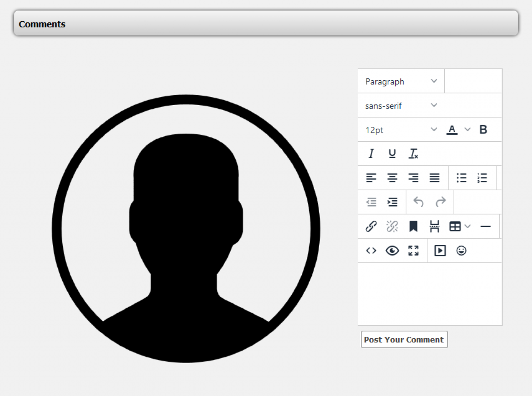Open the source code view

[371, 251]
